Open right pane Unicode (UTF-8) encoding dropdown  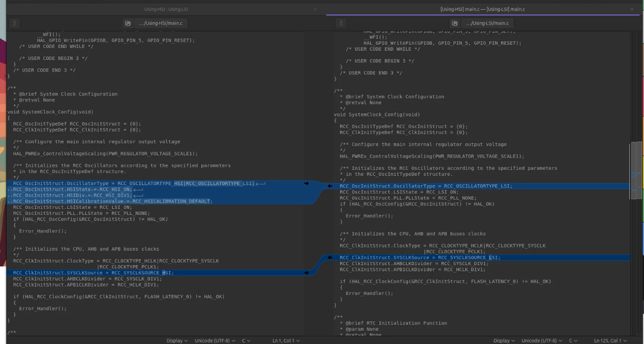pyautogui.click(x=542, y=340)
